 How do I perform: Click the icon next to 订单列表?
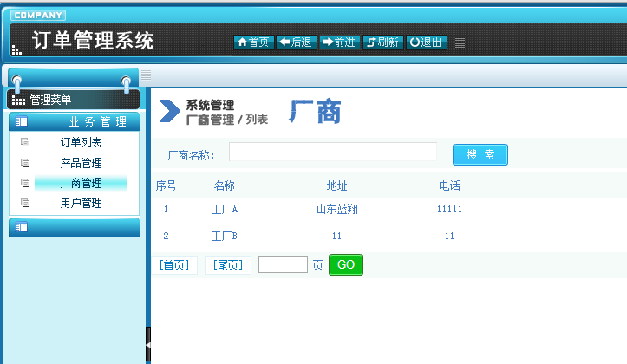[25, 142]
